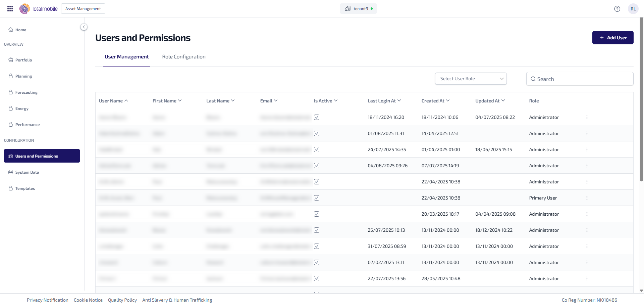
Task: Click the help question mark icon
Action: [x=617, y=9]
